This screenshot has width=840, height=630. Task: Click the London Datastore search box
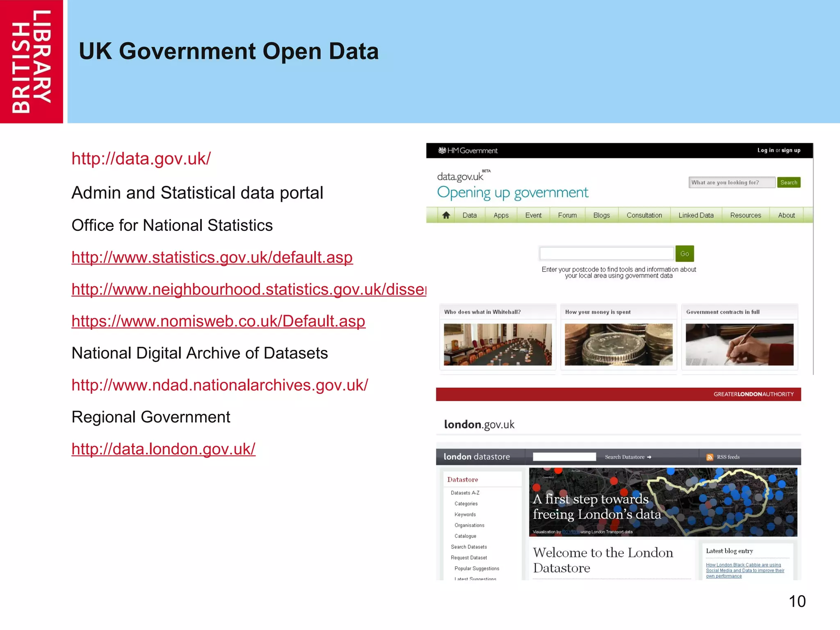click(564, 457)
